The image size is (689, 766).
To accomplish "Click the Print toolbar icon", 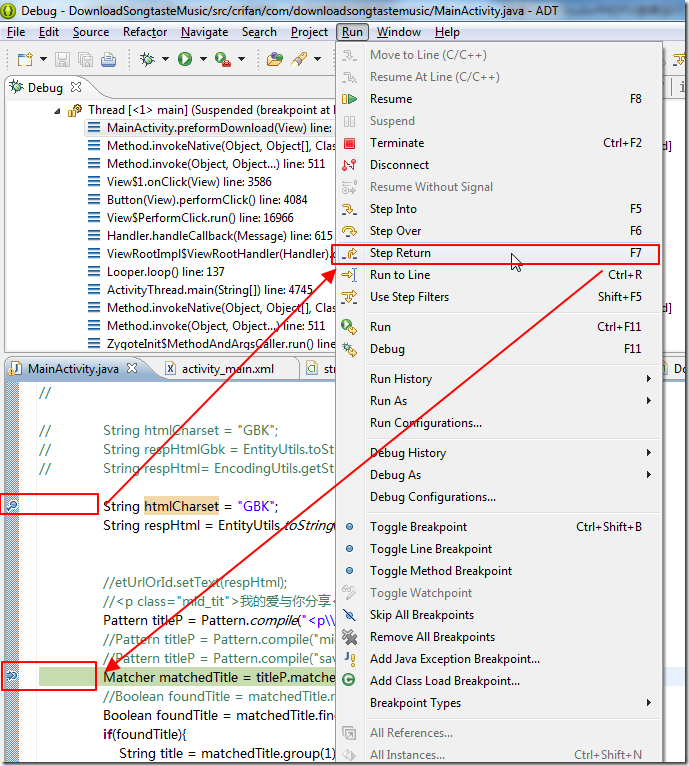I will (108, 60).
